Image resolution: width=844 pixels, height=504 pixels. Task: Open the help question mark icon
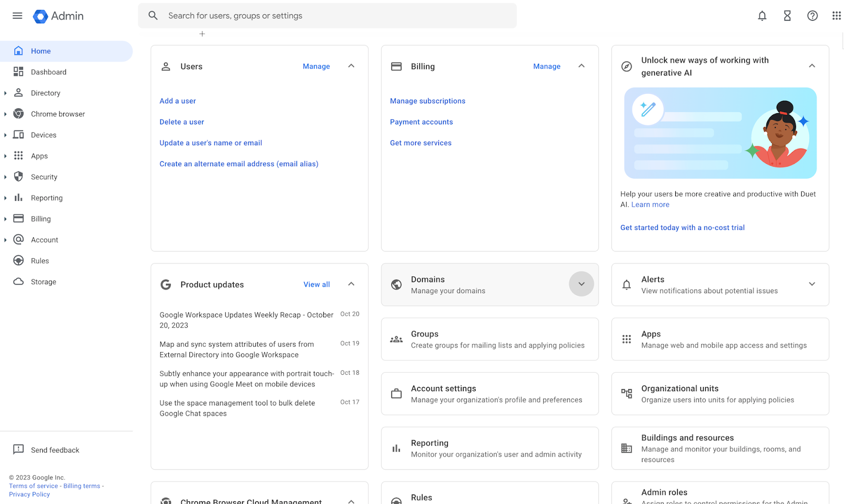[x=812, y=16]
